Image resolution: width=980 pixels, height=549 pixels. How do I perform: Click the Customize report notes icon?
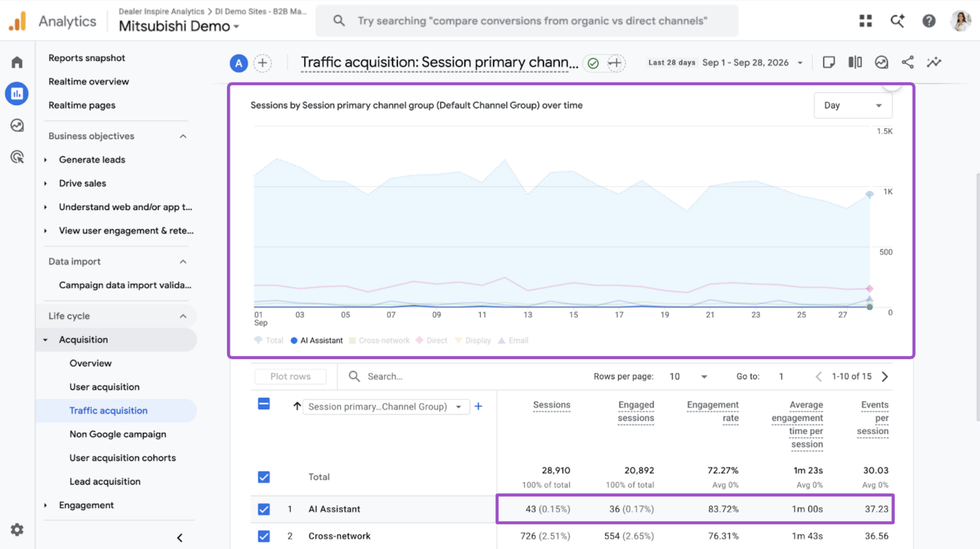(829, 62)
